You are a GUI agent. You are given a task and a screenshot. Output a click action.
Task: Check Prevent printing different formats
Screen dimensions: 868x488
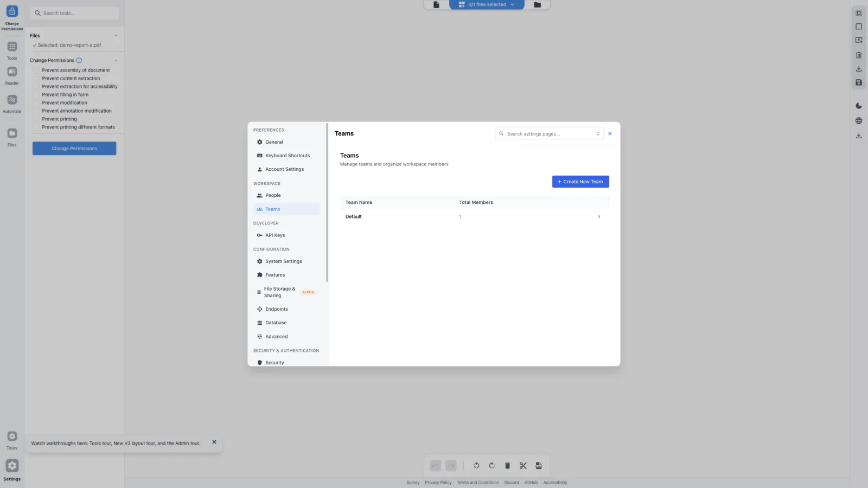pos(36,127)
